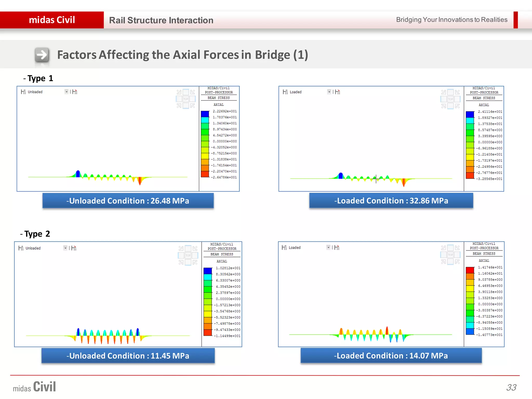This screenshot has width=532, height=399.
Task: Click the Unloaded Condition 26.48 MPa label
Action: click(x=128, y=201)
